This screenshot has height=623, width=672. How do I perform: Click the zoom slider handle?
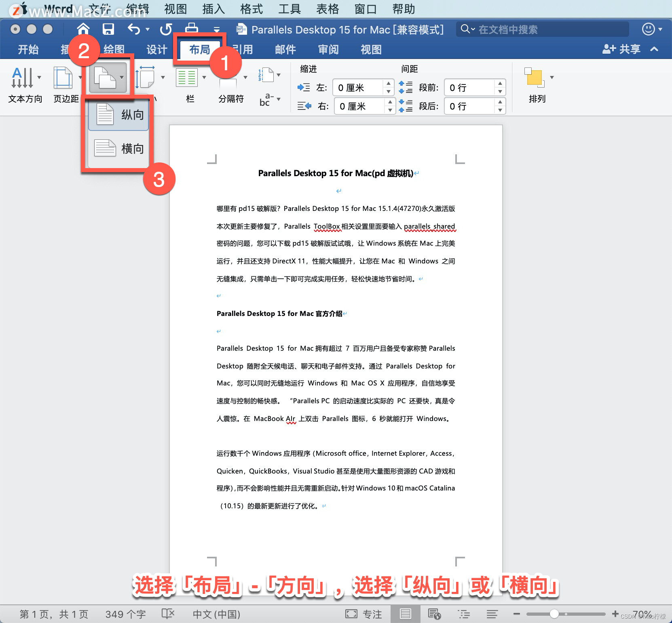click(554, 614)
